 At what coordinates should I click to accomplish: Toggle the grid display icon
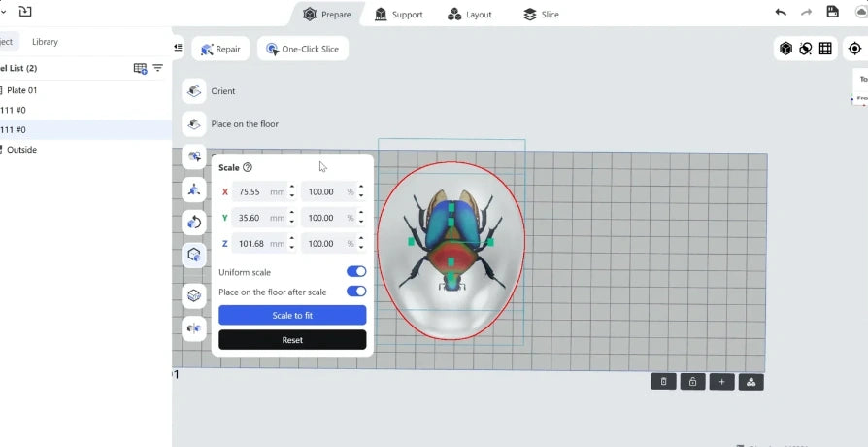[x=825, y=49]
